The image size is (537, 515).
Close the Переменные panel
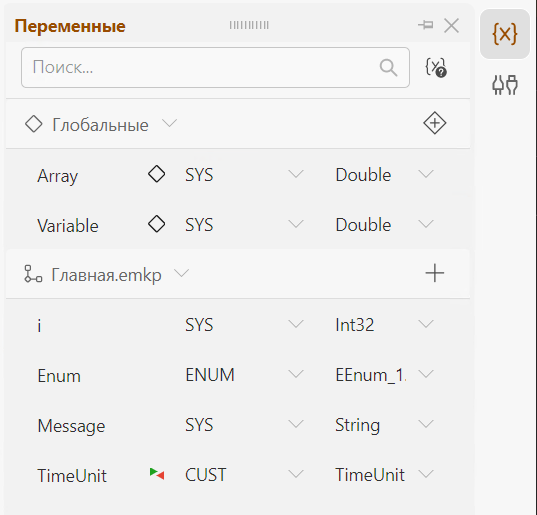(451, 25)
